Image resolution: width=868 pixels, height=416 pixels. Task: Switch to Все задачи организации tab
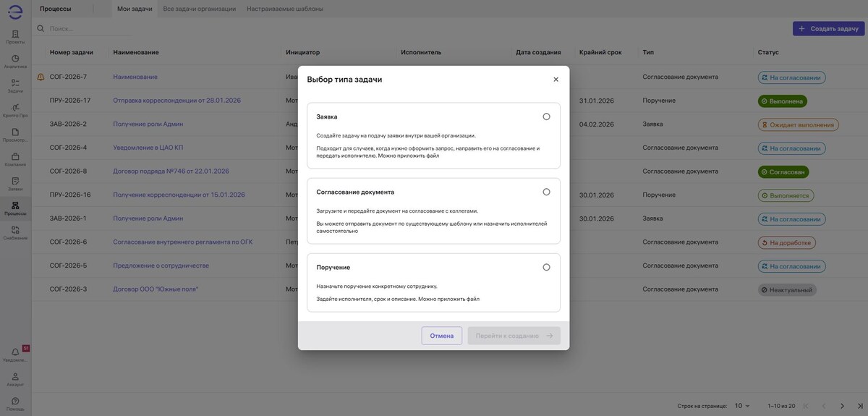click(x=200, y=9)
